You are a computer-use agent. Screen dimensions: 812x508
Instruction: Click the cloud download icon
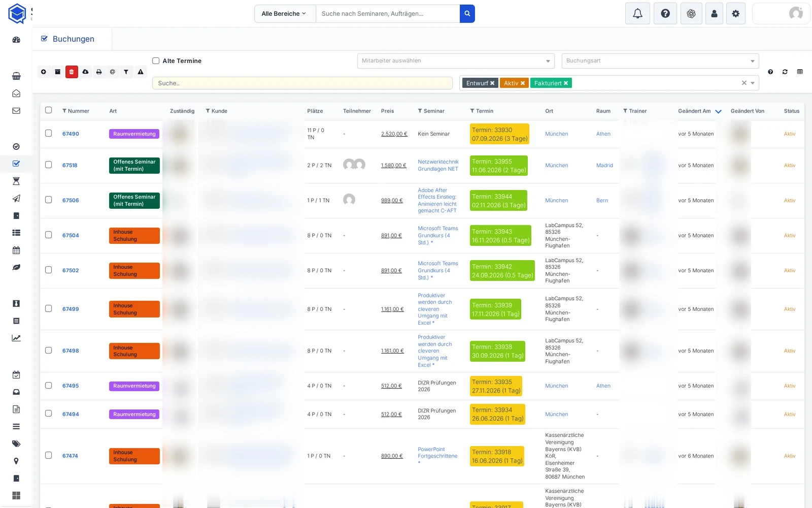point(85,72)
